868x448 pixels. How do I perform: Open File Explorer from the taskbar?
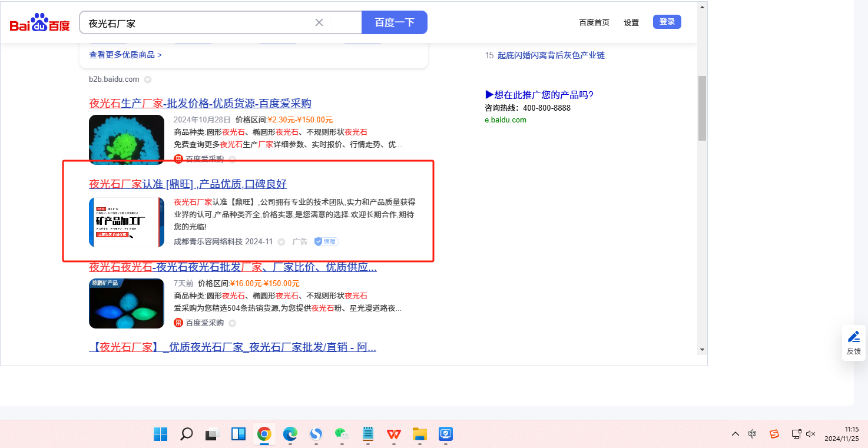coord(419,434)
